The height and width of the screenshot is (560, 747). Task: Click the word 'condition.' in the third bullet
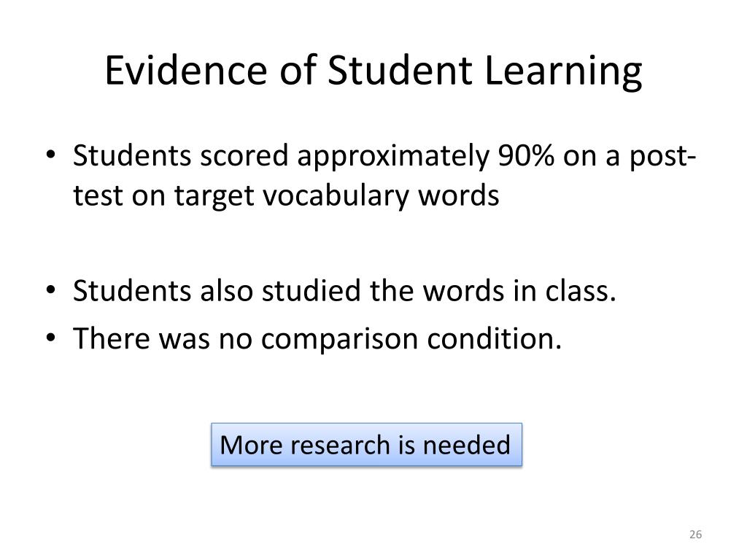point(495,338)
